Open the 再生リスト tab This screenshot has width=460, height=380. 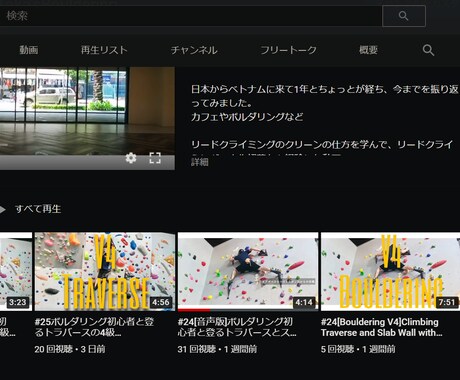pyautogui.click(x=104, y=50)
